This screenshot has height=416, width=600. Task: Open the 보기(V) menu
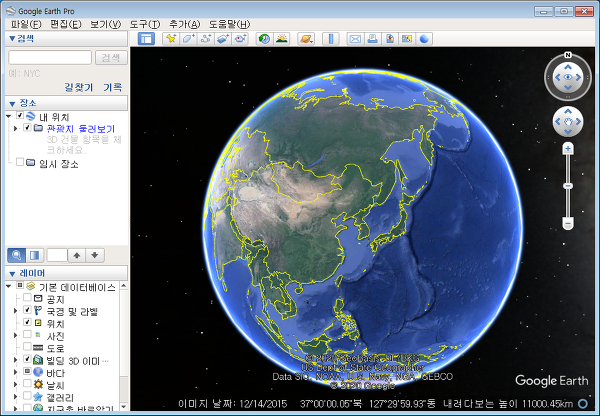tap(105, 24)
